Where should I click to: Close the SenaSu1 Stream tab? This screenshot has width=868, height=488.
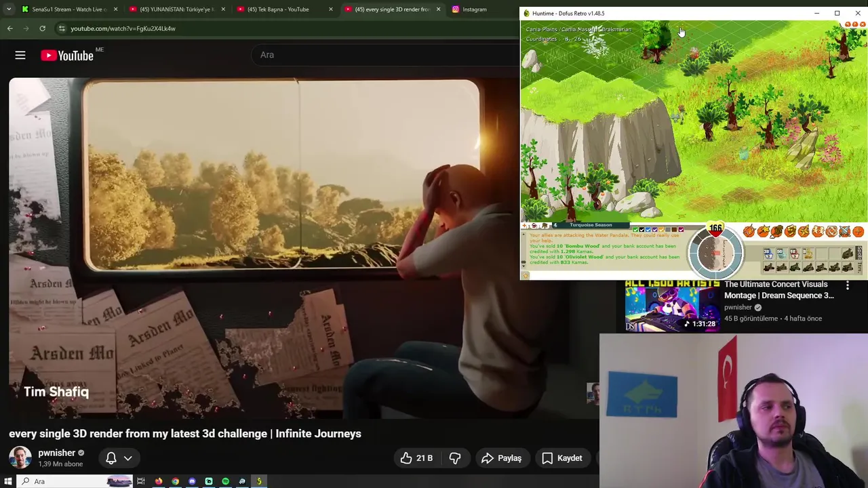(x=116, y=9)
